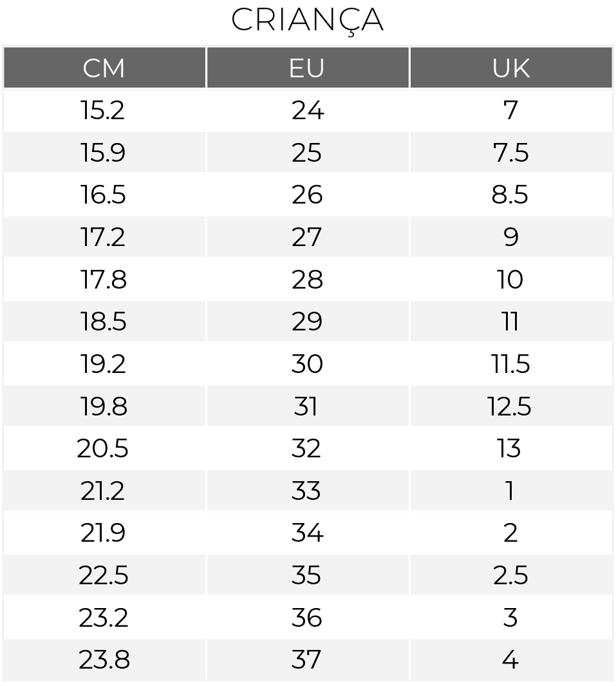Screen dimensions: 616x686
Task: Click UK size 8.5 cell
Action: click(511, 195)
